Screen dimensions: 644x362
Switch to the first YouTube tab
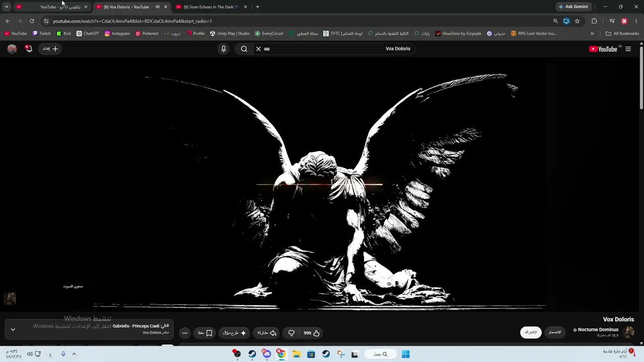pos(53,7)
